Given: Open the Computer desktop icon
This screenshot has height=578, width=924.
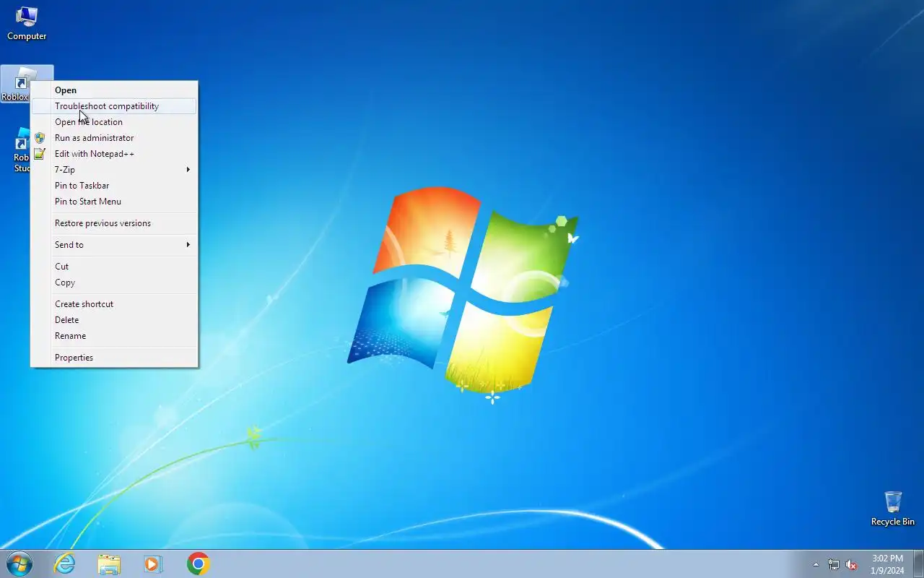Looking at the screenshot, I should click(27, 23).
